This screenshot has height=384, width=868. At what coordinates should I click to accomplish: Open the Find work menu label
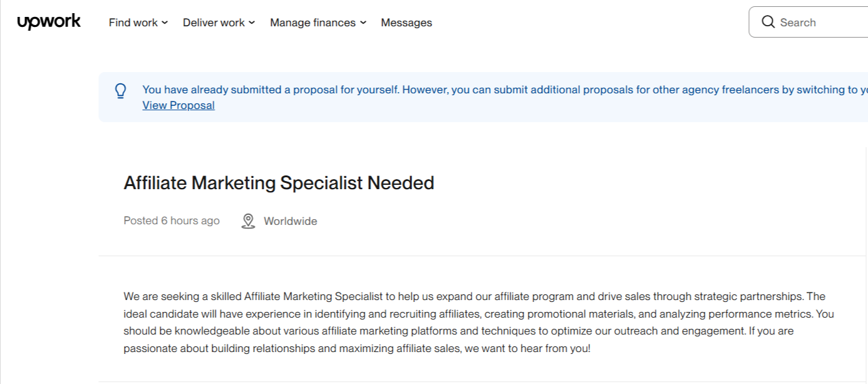point(133,23)
